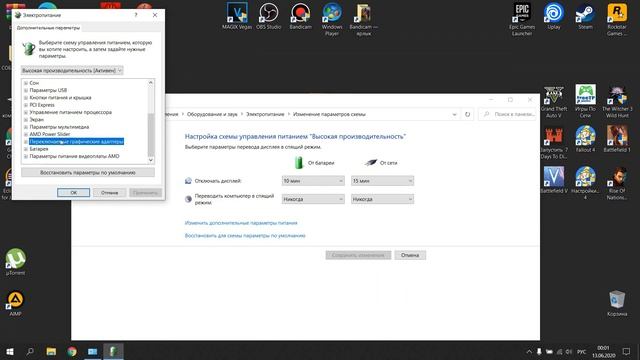This screenshot has height=360, width=640.
Task: Select Дополнительные параметры tab
Action: point(48,28)
